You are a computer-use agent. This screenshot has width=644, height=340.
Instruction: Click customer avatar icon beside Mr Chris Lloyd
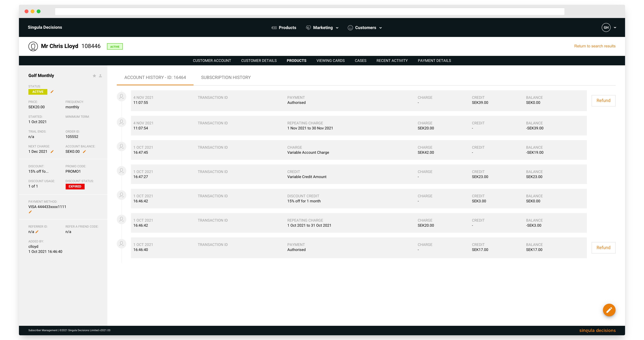[x=33, y=46]
